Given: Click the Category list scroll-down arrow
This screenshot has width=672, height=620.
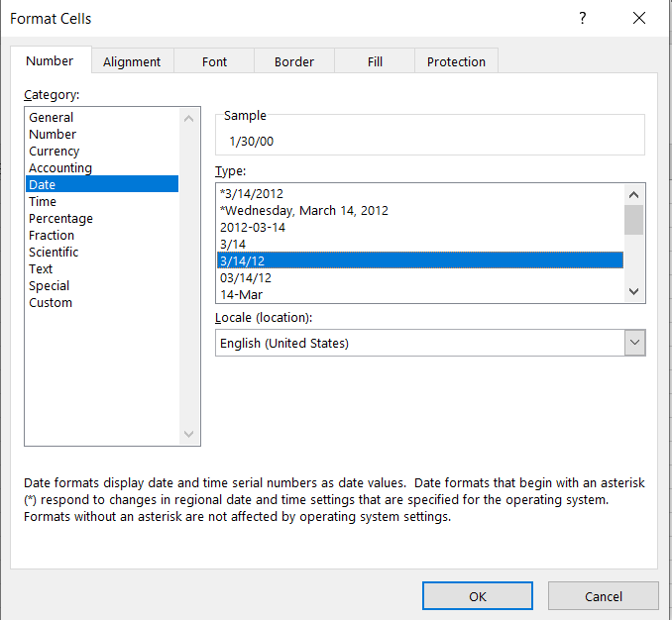Looking at the screenshot, I should tap(190, 435).
